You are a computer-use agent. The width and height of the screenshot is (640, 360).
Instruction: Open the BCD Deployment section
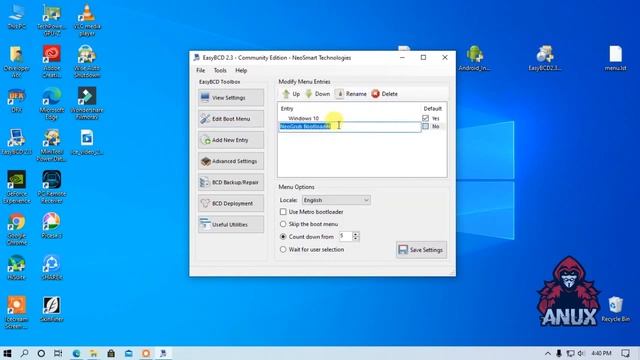(231, 203)
